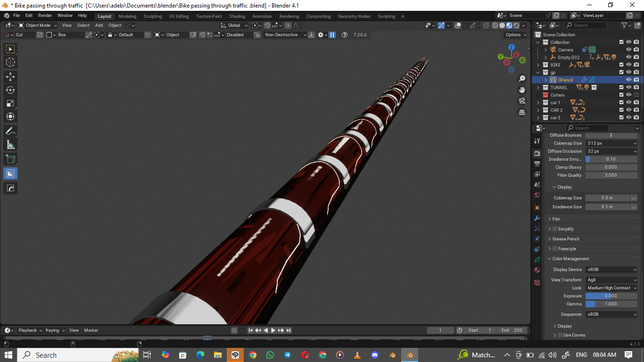Switch perspective/orthographic grid button
The height and width of the screenshot is (362, 644).
[x=522, y=112]
